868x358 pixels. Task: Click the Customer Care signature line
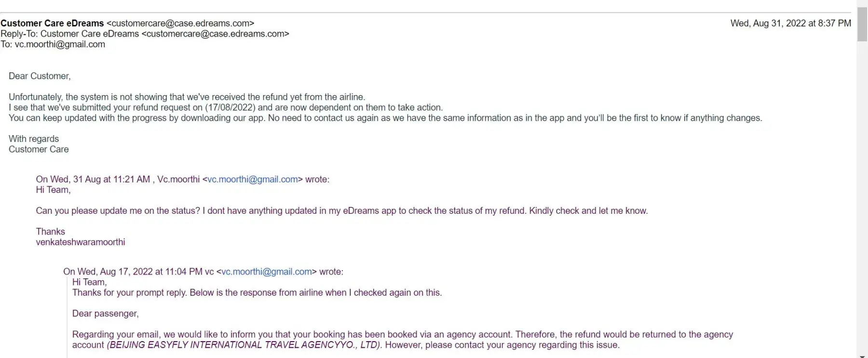[x=39, y=150]
